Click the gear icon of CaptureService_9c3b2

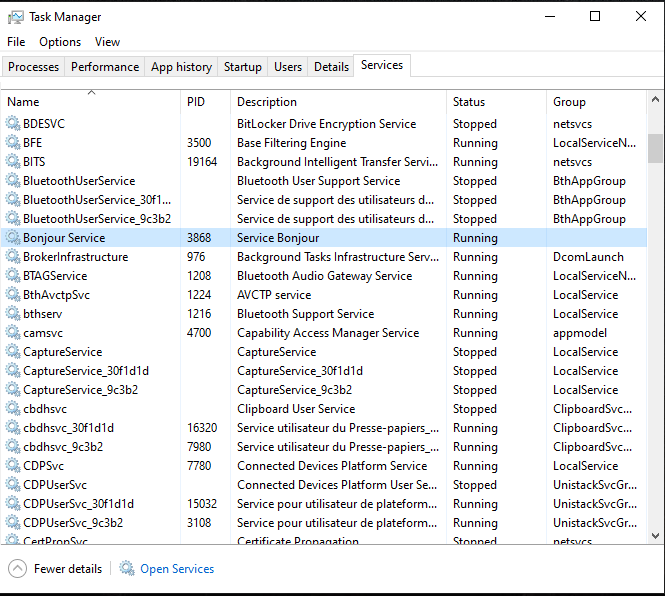pyautogui.click(x=13, y=389)
